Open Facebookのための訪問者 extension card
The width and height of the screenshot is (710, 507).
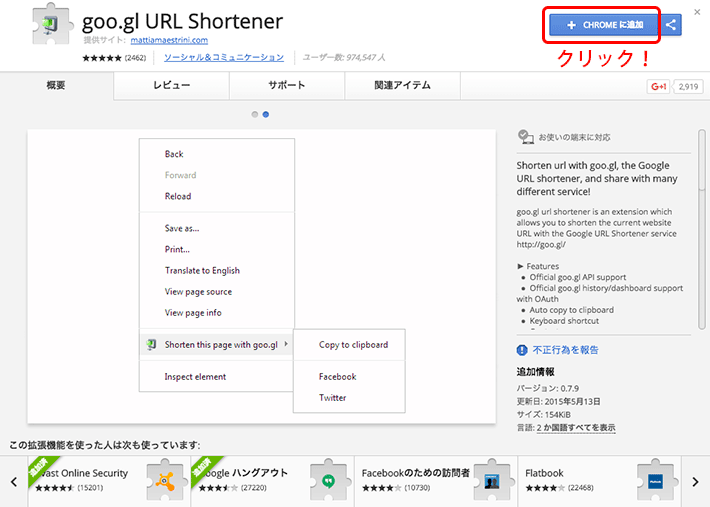[436, 482]
